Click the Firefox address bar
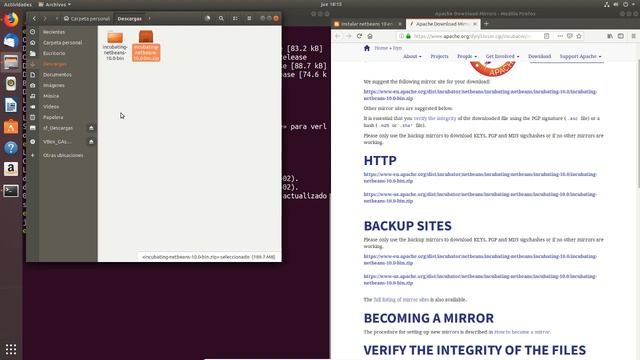 pyautogui.click(x=471, y=36)
